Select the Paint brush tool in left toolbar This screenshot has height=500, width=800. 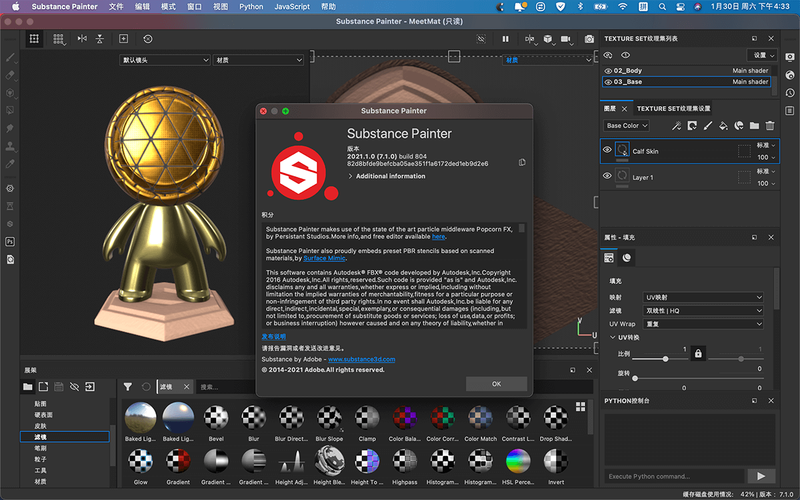click(10, 57)
